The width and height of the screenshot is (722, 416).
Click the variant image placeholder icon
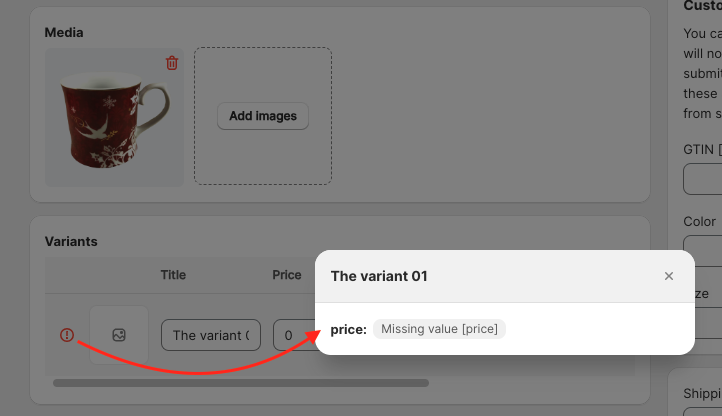coord(119,335)
